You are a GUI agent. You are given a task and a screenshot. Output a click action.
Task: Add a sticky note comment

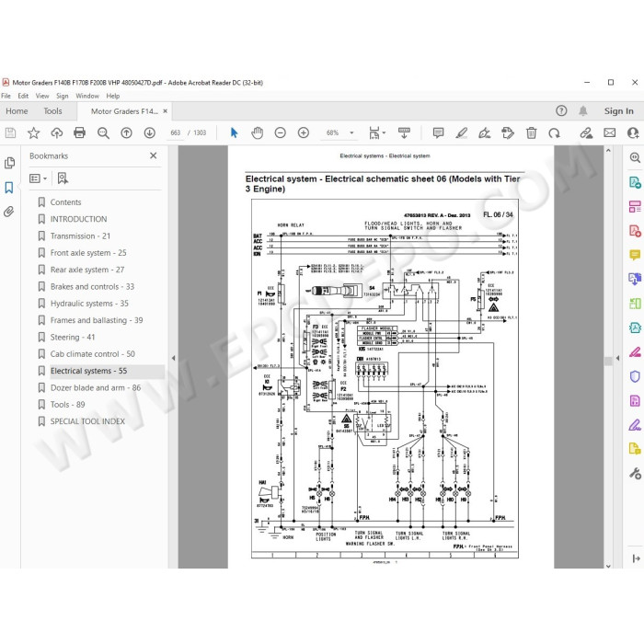(438, 132)
